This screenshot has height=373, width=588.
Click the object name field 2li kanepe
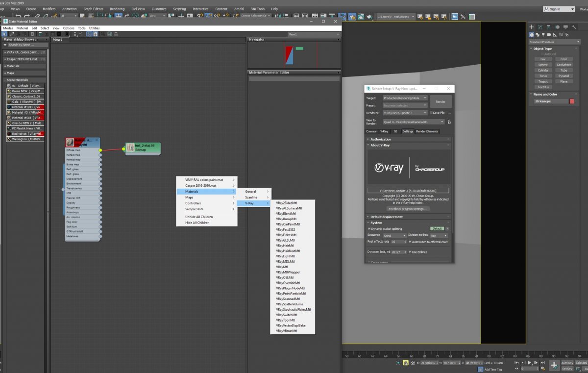pos(551,101)
